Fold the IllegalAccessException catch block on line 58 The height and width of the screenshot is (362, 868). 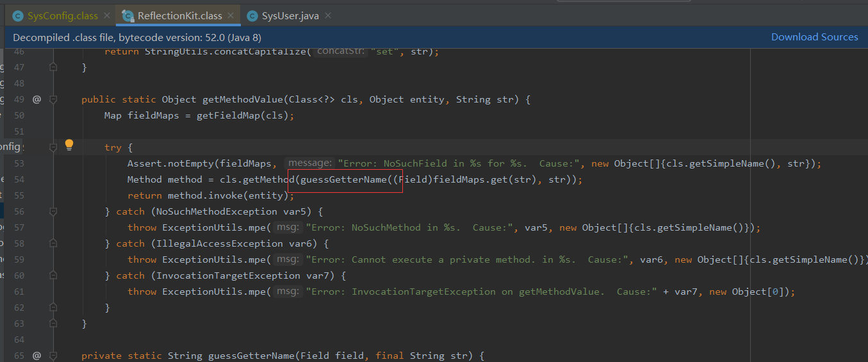[x=53, y=243]
